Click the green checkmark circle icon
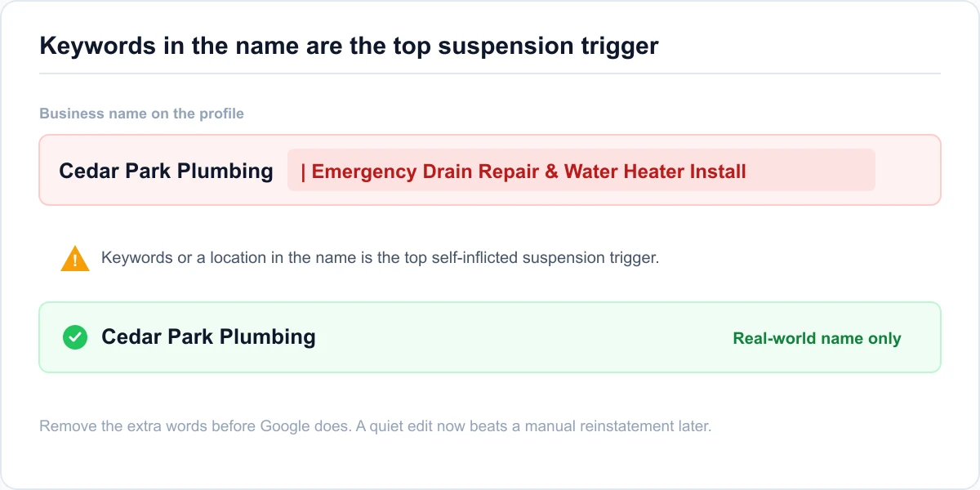This screenshot has width=980, height=490. coord(75,337)
